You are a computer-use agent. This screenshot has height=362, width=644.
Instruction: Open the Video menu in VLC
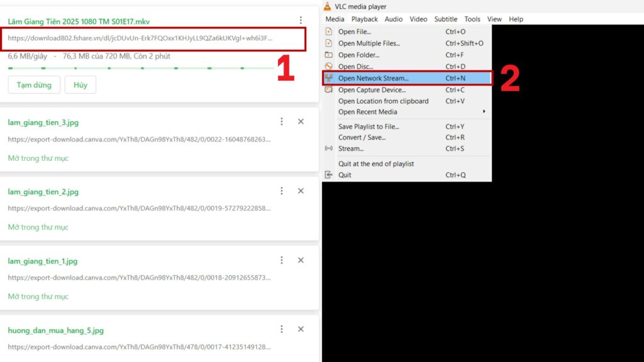click(x=418, y=19)
